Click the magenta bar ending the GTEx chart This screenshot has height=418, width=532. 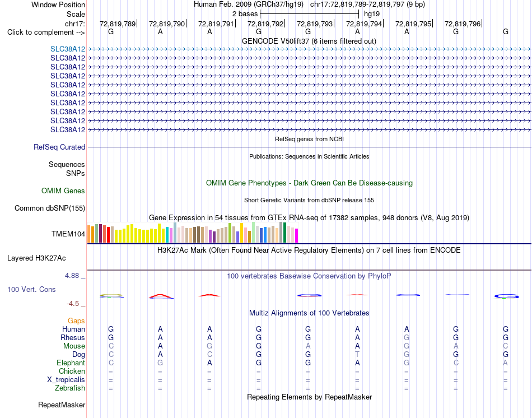297,236
